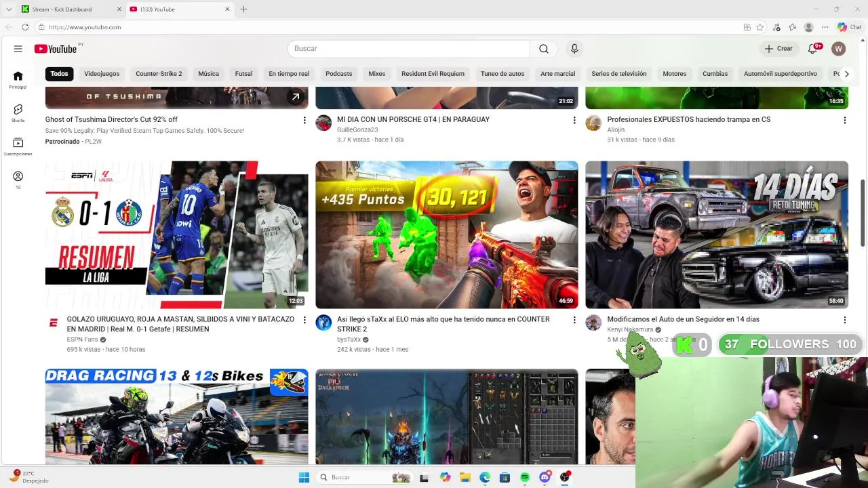The width and height of the screenshot is (868, 488).
Task: Click the browser address bar URL
Action: pos(85,27)
